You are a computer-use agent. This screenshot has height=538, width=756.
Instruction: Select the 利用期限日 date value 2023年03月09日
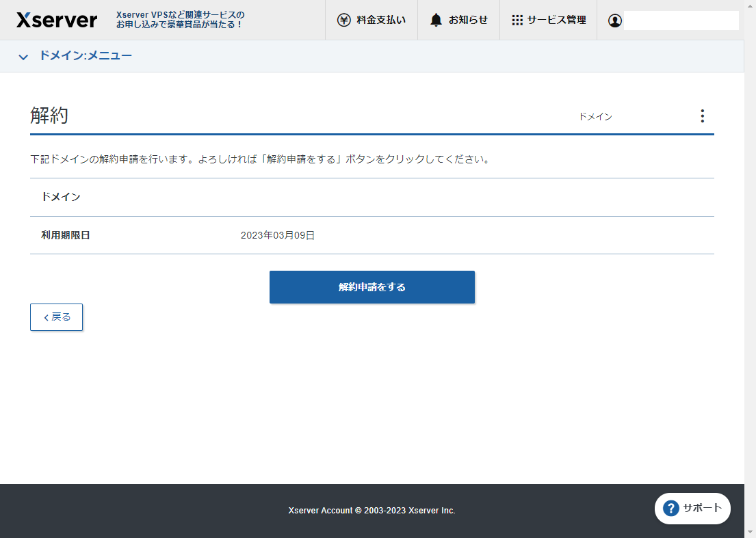[x=278, y=234]
